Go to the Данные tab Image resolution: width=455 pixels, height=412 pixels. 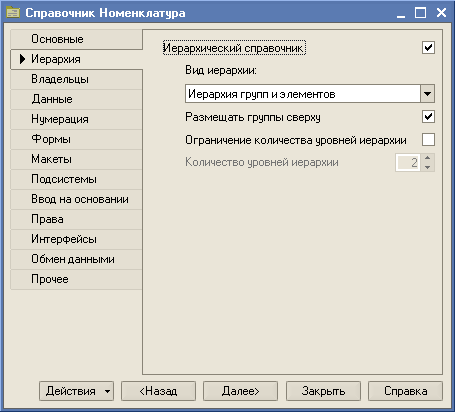(x=77, y=99)
